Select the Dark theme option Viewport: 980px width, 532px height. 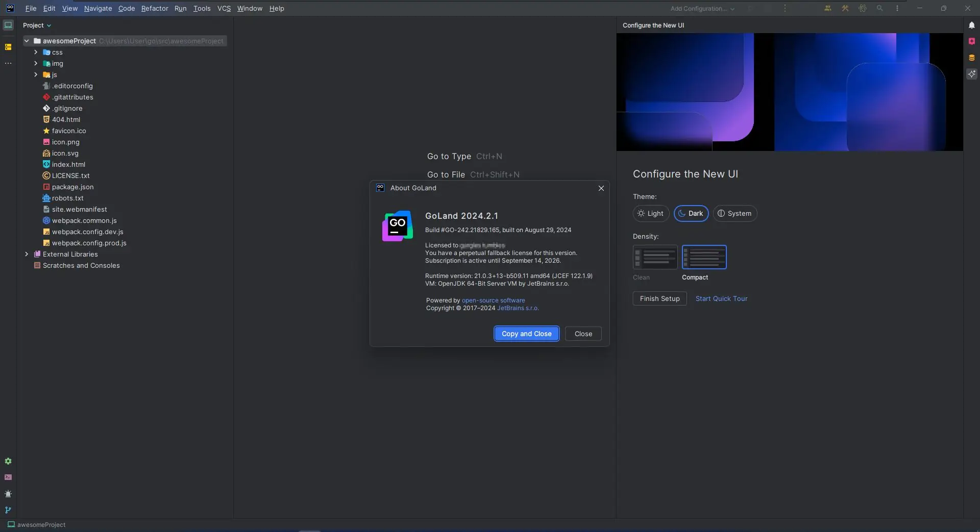(x=691, y=213)
